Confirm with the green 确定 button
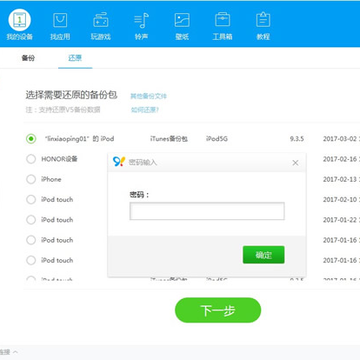The image size is (360, 360). click(x=264, y=255)
